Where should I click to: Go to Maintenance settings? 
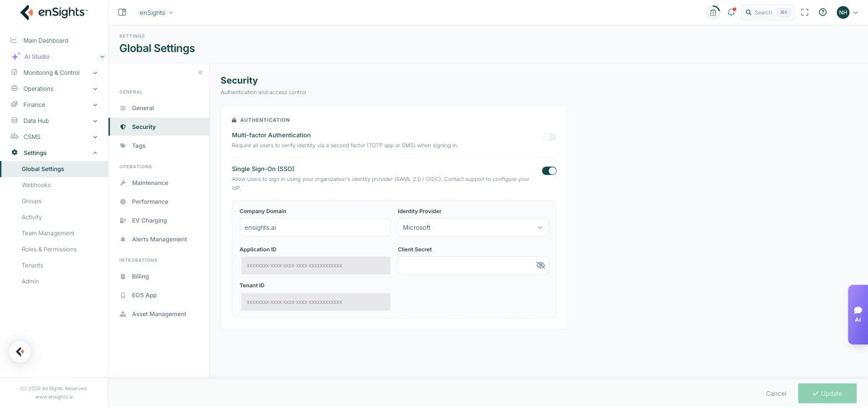(x=159, y=183)
